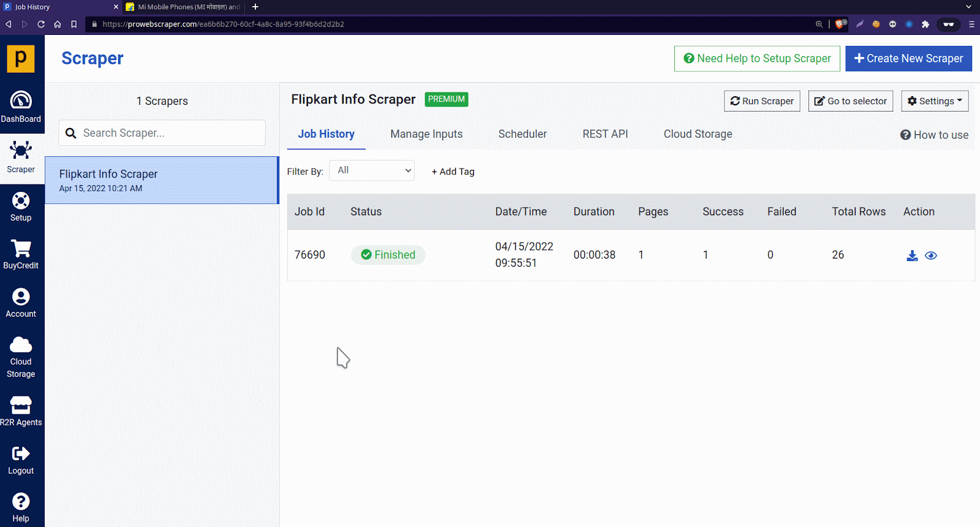Click the Add Tag link
This screenshot has width=980, height=527.
pyautogui.click(x=453, y=172)
